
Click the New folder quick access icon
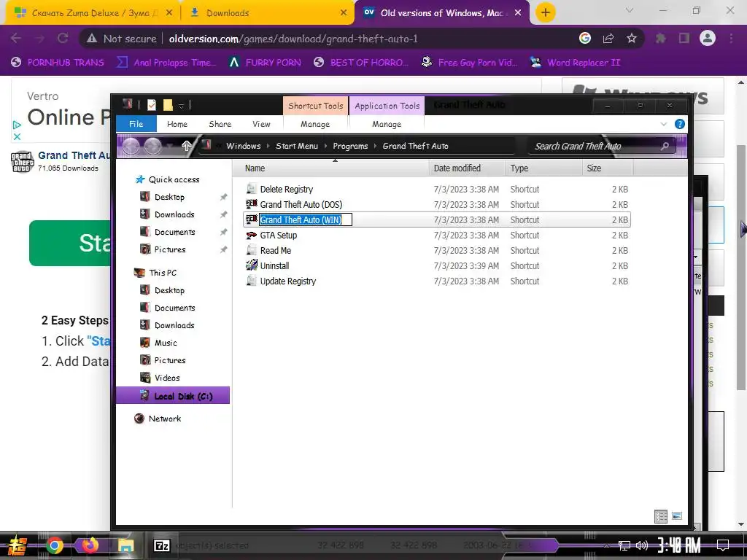tap(168, 105)
